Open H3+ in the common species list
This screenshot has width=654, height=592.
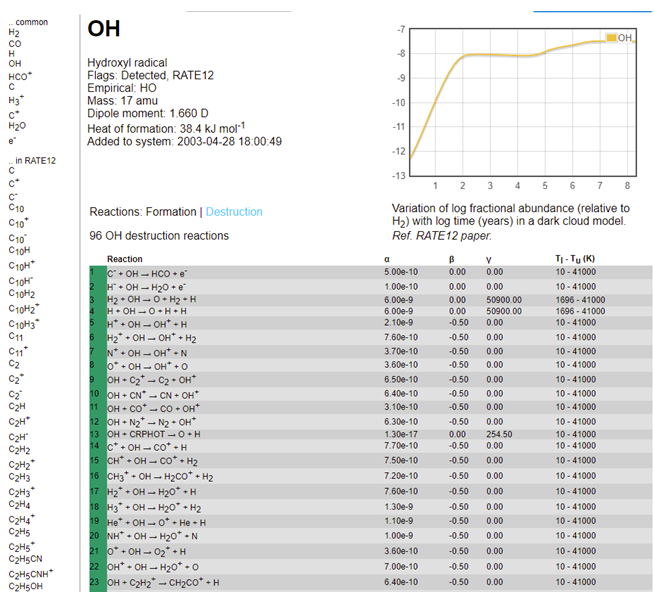[x=16, y=100]
